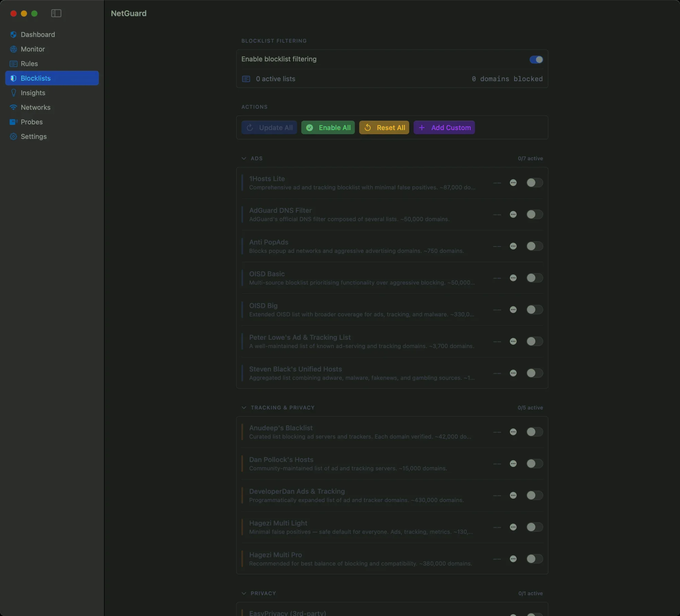680x616 pixels.
Task: Click the Insights lightbulb icon
Action: pyautogui.click(x=13, y=92)
